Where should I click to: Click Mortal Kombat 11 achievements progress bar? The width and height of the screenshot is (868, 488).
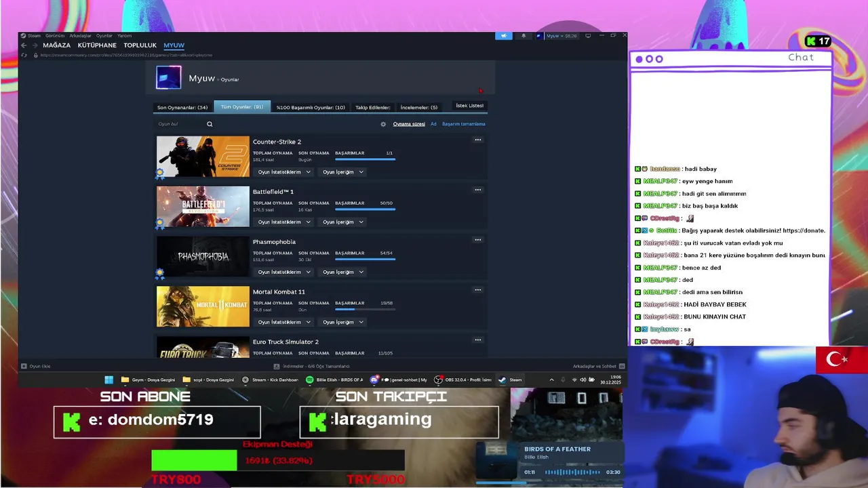pos(365,310)
